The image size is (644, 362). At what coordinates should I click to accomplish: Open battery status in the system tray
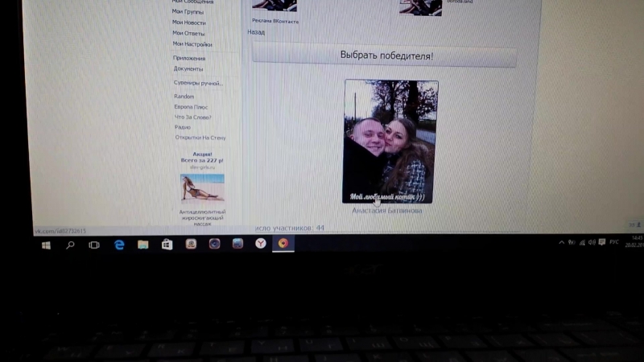(572, 243)
